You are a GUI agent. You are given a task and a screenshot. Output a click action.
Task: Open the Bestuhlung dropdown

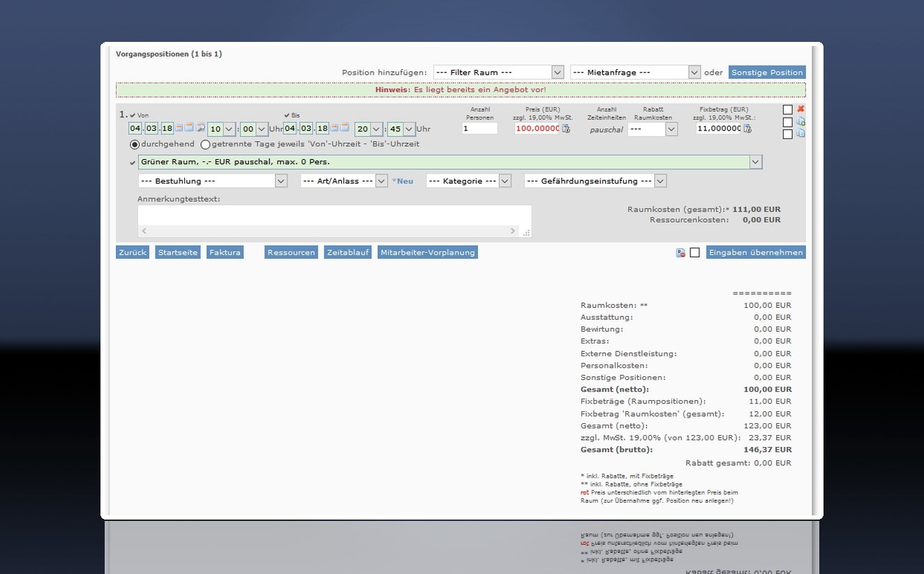pyautogui.click(x=213, y=181)
